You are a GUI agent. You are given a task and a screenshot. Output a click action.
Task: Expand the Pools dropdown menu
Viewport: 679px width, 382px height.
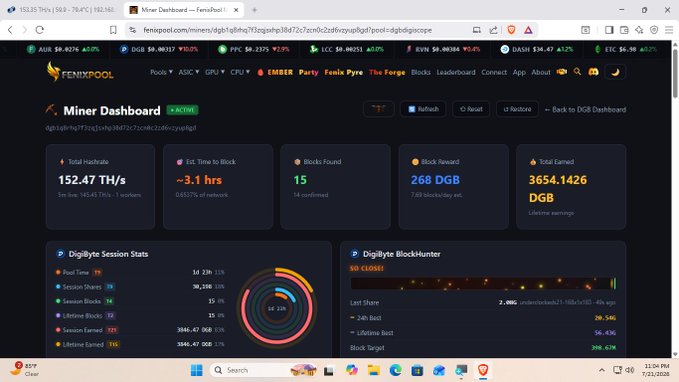tap(161, 72)
